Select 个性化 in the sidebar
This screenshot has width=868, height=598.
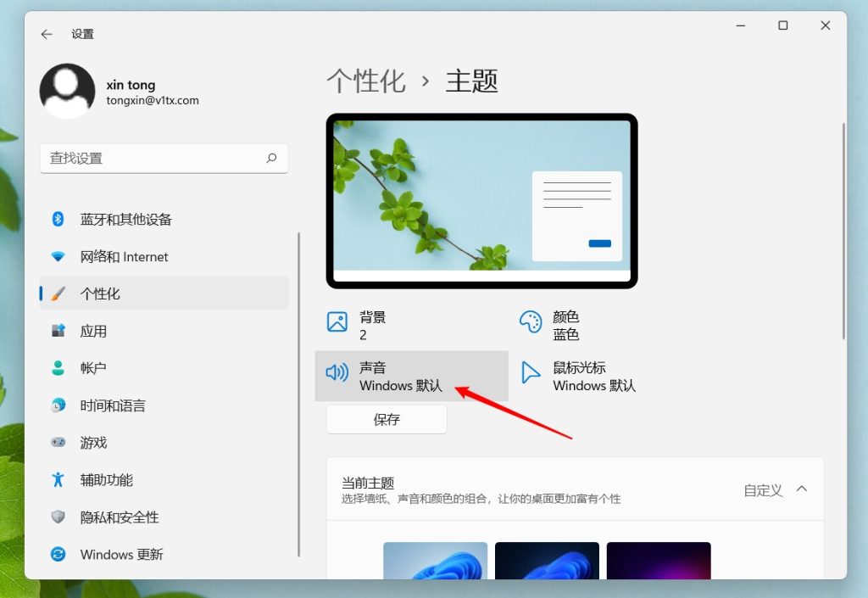tap(164, 293)
